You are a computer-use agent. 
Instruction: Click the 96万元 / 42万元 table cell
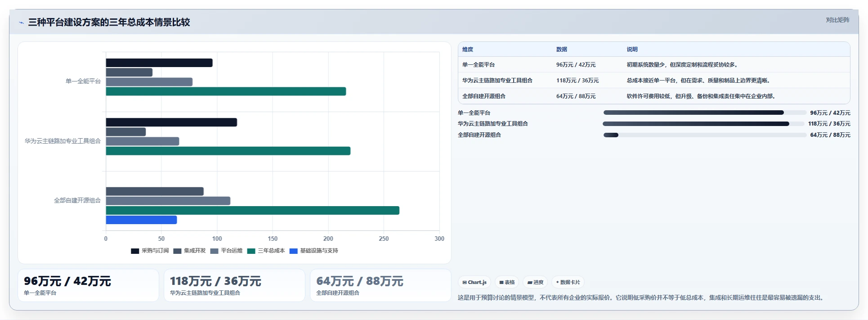click(x=576, y=65)
